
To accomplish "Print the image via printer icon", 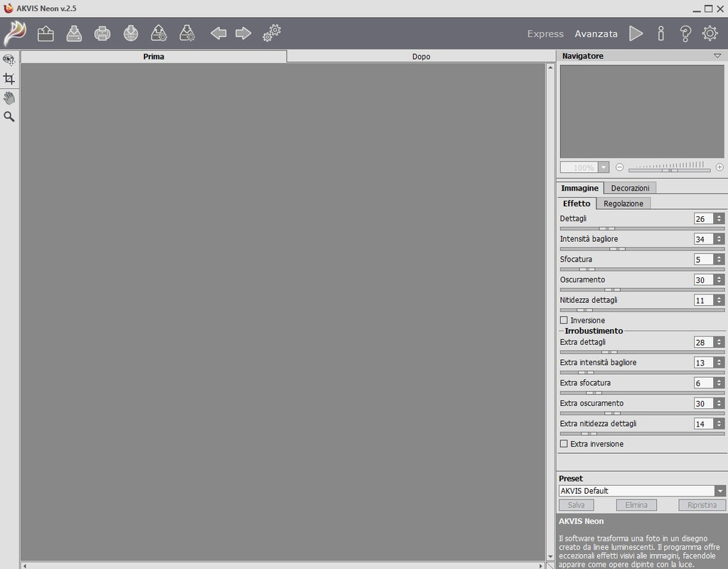I will (102, 33).
